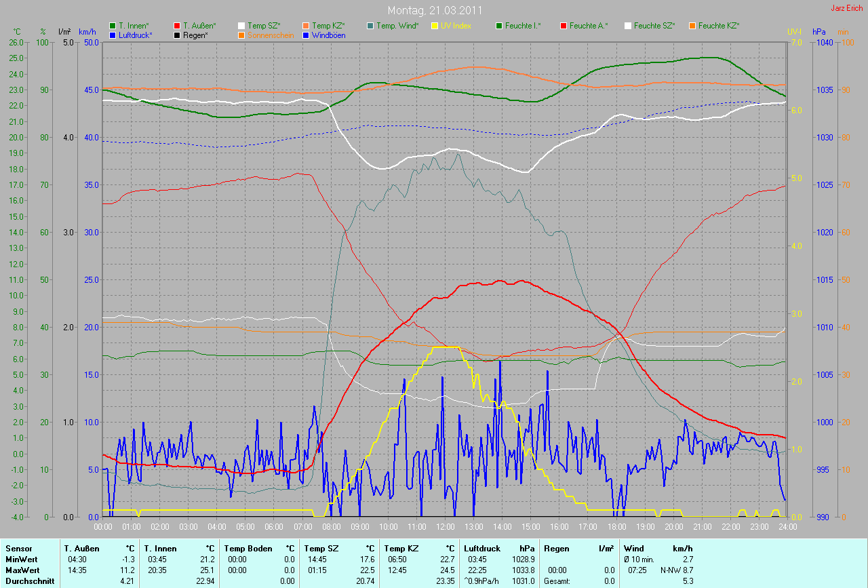Click the 'Gesamt:' rain total label

pos(557,581)
